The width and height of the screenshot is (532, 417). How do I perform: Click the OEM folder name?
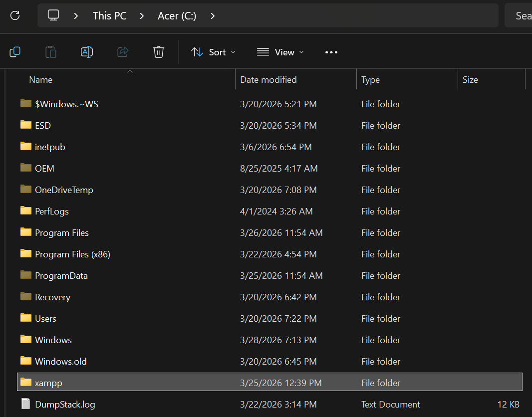tap(44, 169)
